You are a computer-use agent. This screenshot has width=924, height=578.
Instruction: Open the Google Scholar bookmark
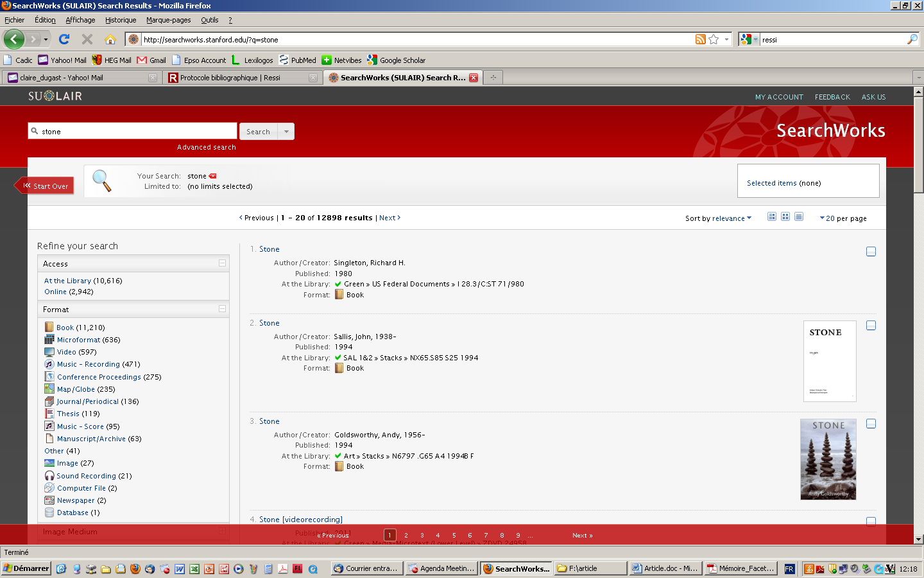click(x=396, y=60)
